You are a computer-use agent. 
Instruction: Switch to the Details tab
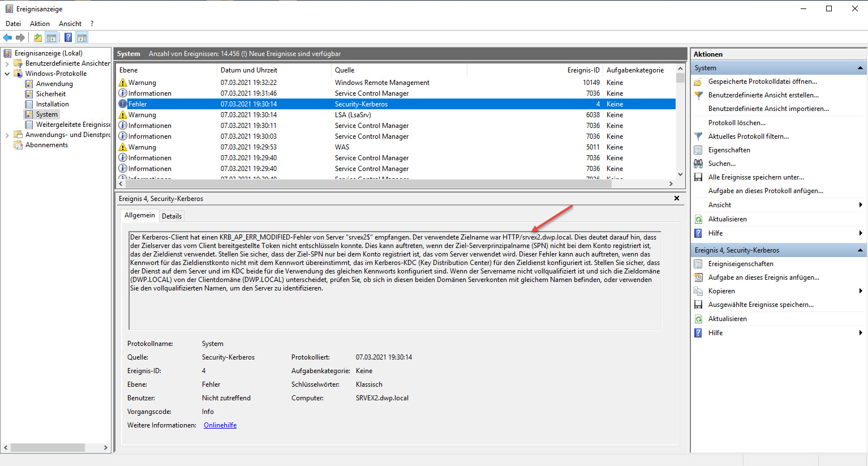[x=171, y=216]
